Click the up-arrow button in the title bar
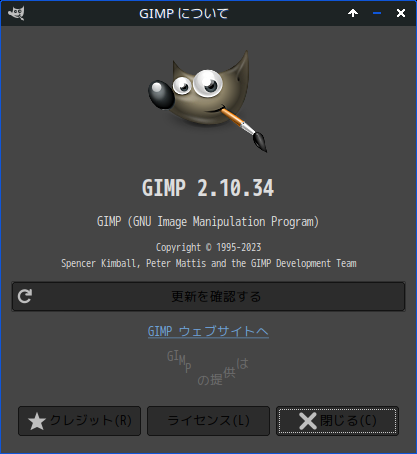Image resolution: width=417 pixels, height=454 pixels. [x=353, y=13]
